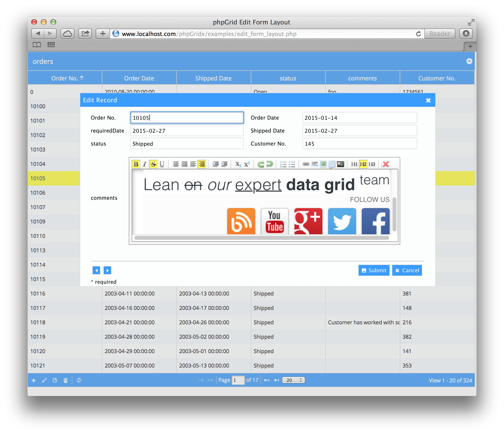Apply superscript formatting
The image size is (504, 434).
247,164
